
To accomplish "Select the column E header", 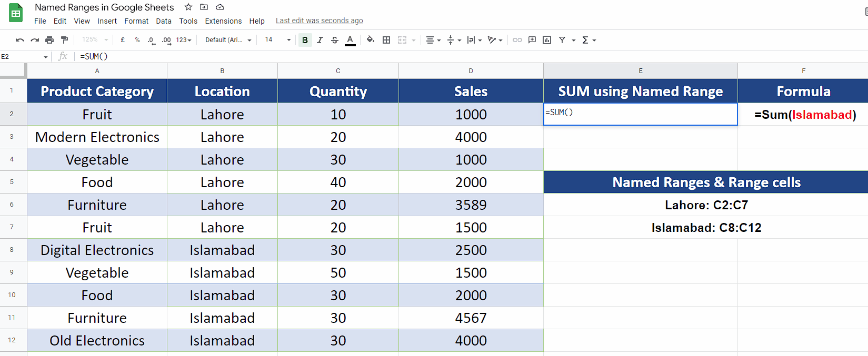I will tap(641, 71).
